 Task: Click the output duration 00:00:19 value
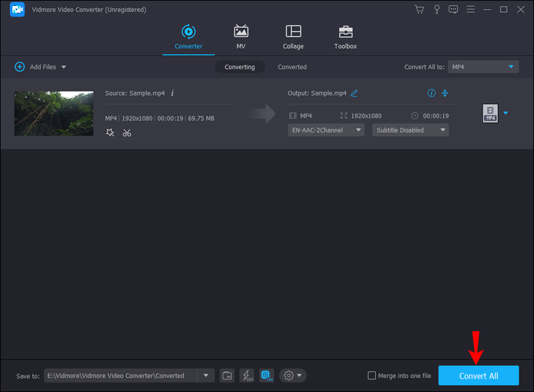click(x=436, y=116)
